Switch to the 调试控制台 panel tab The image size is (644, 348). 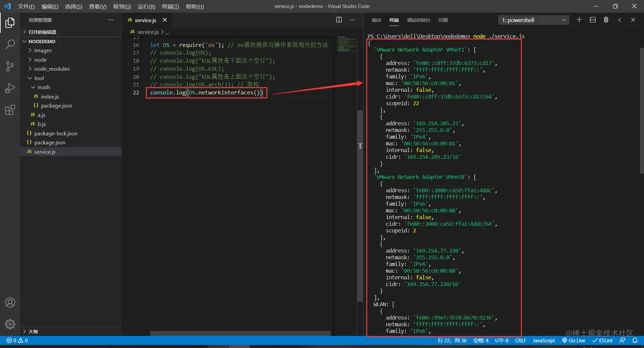point(419,20)
